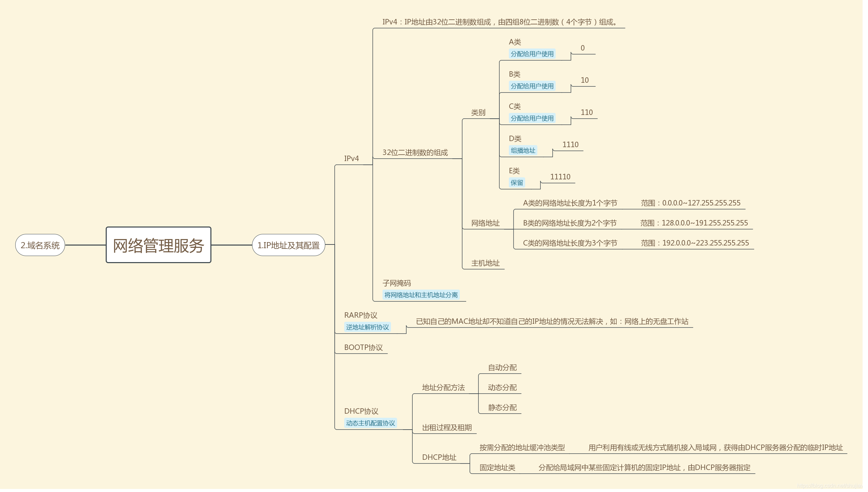Click the C类 node
The image size is (868, 492).
pyautogui.click(x=515, y=106)
